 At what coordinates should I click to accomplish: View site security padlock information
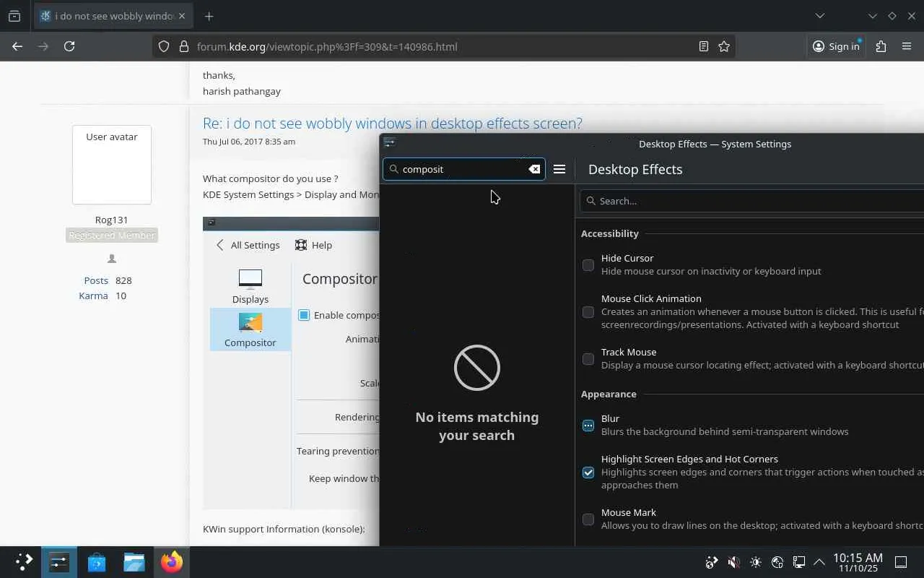[x=183, y=46]
